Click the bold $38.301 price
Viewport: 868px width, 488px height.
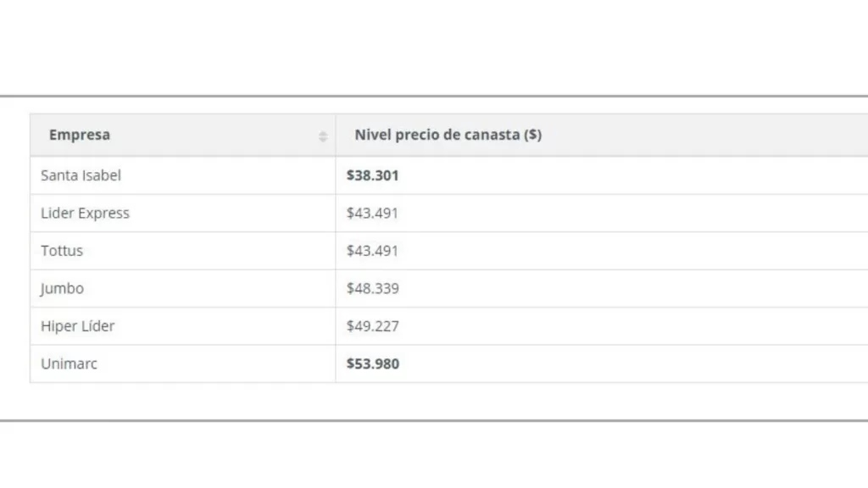pyautogui.click(x=373, y=175)
